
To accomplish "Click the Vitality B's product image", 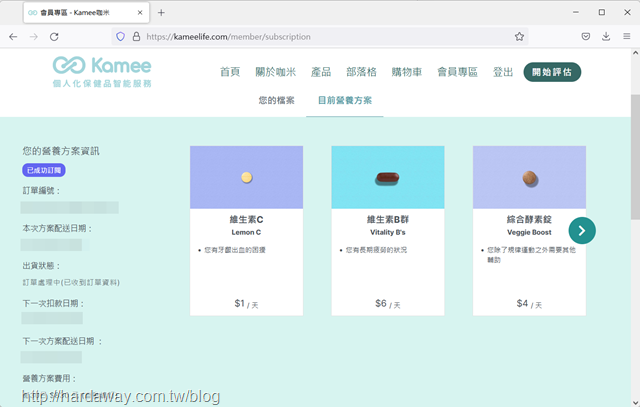I will click(x=388, y=177).
